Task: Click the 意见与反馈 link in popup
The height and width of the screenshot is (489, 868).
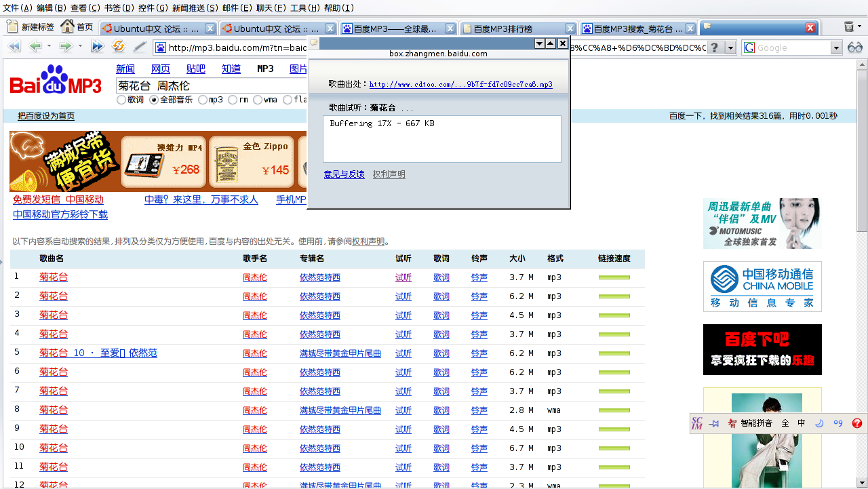Action: click(344, 174)
